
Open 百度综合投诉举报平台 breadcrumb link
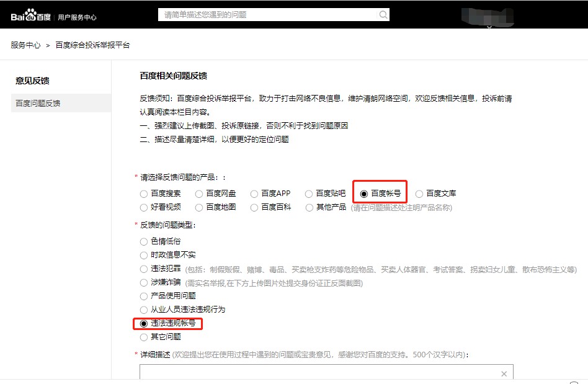click(x=92, y=45)
